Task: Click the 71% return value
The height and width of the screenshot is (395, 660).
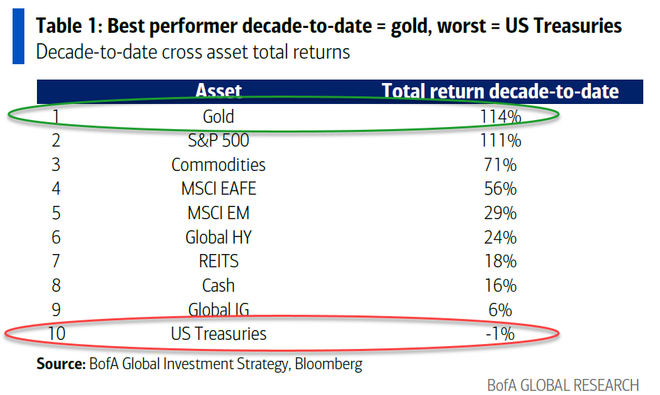Action: [500, 165]
